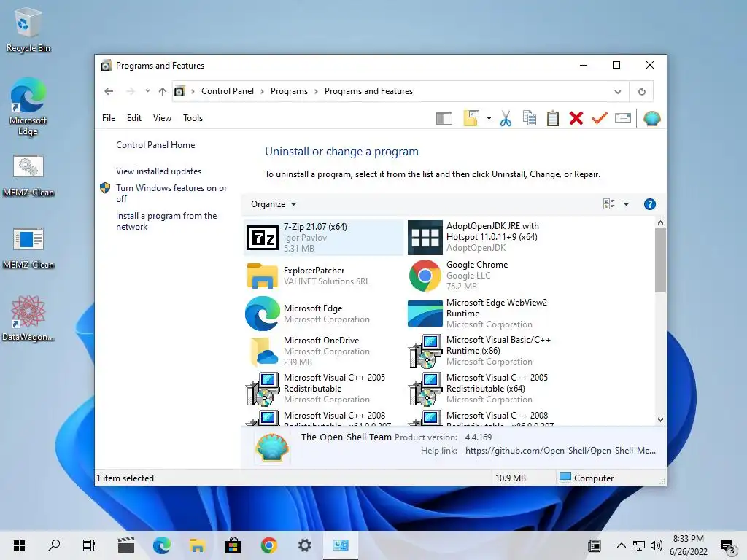The height and width of the screenshot is (560, 747).
Task: Select Microsoft Visual Basic/C++ Runtime (x86)
Action: point(485,351)
